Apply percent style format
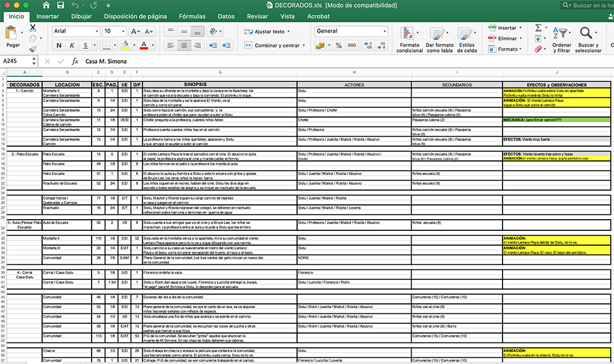 coord(339,45)
